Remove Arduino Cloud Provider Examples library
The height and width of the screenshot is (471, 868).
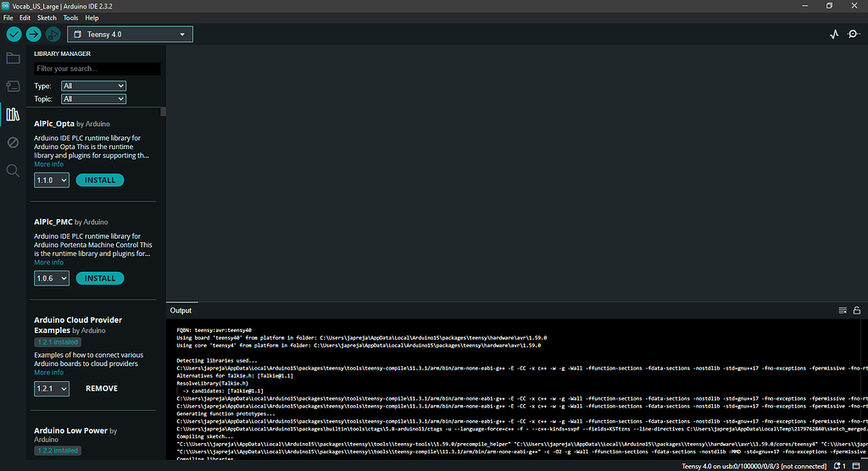pyautogui.click(x=102, y=389)
